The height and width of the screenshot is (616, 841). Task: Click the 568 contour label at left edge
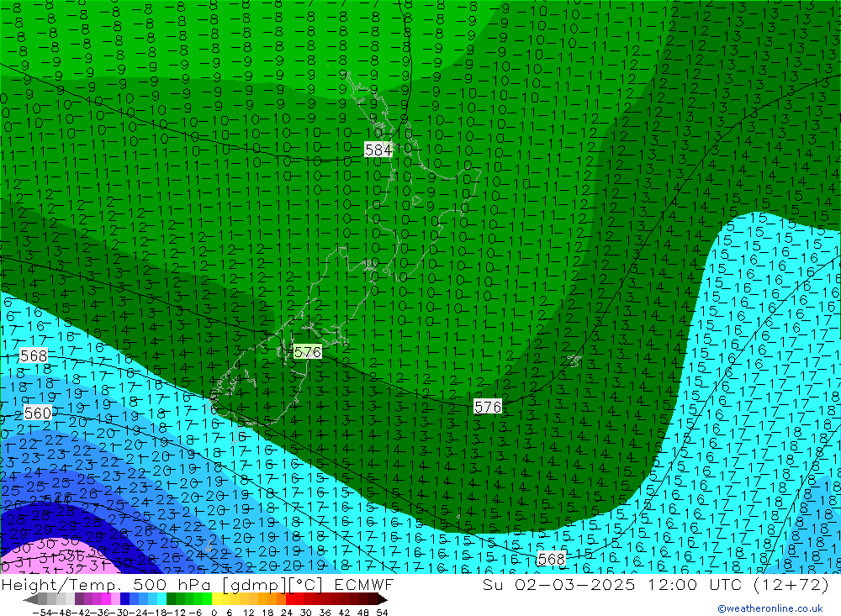[x=34, y=355]
